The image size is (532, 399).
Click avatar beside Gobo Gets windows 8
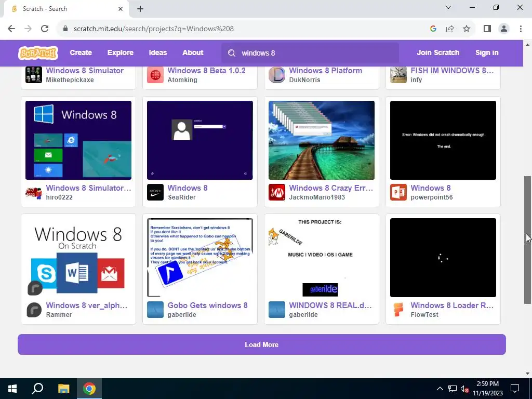(x=155, y=310)
